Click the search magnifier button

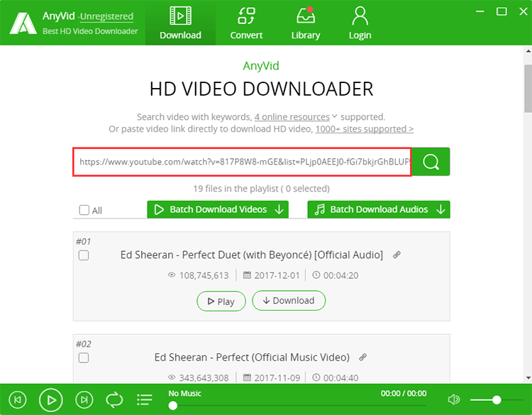431,162
